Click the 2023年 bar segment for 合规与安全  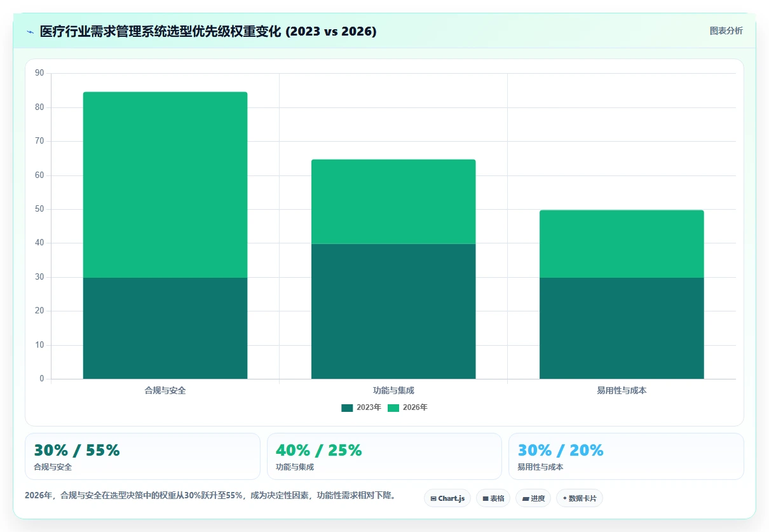(165, 328)
